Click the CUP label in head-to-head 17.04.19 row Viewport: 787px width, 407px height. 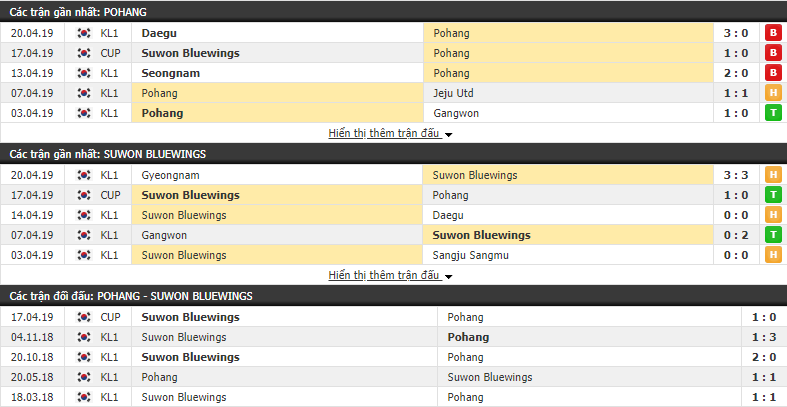tap(110, 317)
